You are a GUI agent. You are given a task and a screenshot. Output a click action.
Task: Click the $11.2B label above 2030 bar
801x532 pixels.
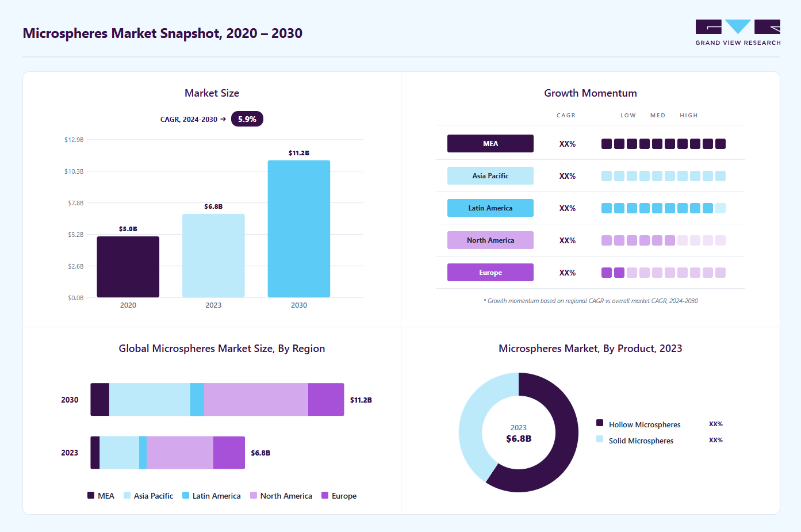pos(299,153)
